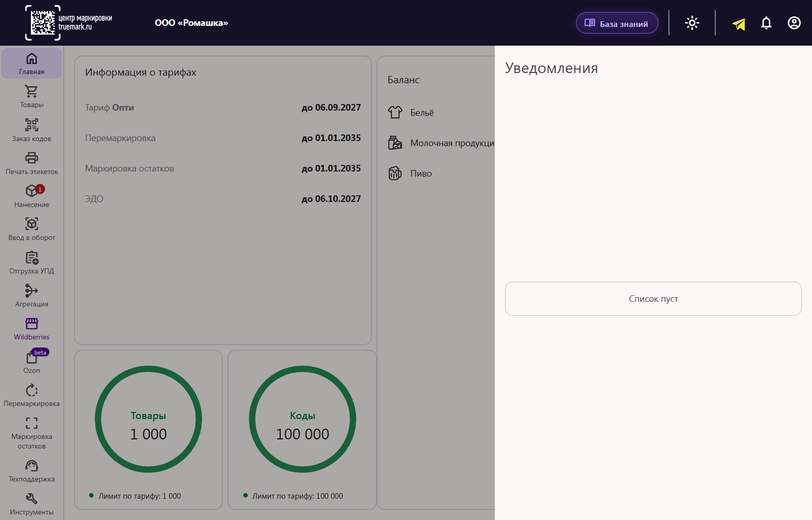Click the Перемаркировка tariff row label
The height and width of the screenshot is (520, 812).
[x=120, y=138]
